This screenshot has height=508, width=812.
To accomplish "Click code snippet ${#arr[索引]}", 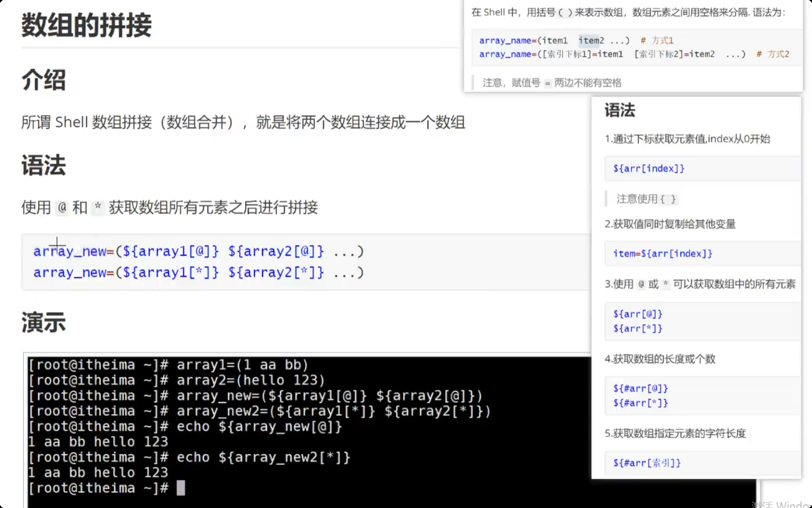I will point(647,463).
